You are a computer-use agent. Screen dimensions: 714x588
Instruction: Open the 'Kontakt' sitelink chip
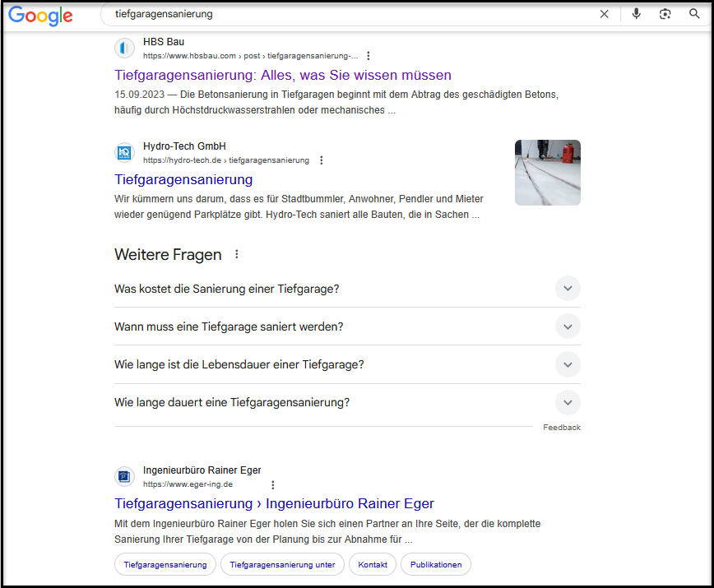point(373,564)
